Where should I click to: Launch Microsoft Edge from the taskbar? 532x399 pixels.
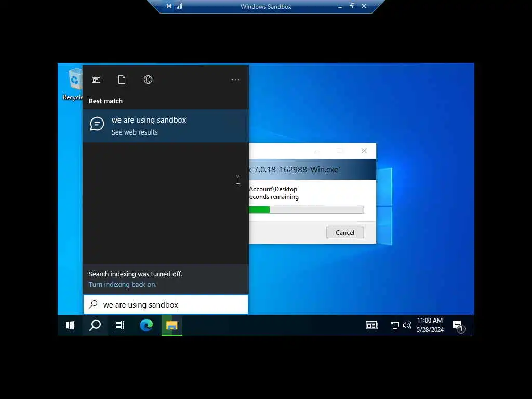(x=146, y=325)
